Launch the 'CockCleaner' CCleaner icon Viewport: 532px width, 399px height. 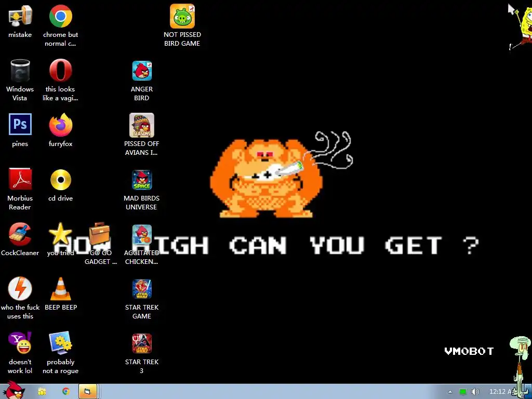pos(20,234)
